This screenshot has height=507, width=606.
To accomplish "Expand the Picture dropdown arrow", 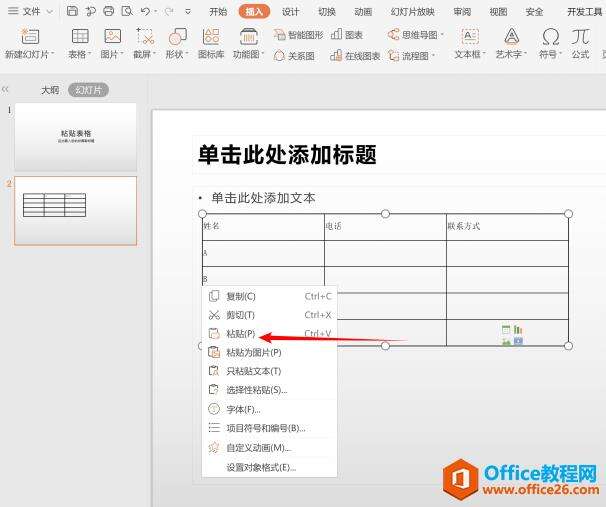I will click(x=122, y=54).
